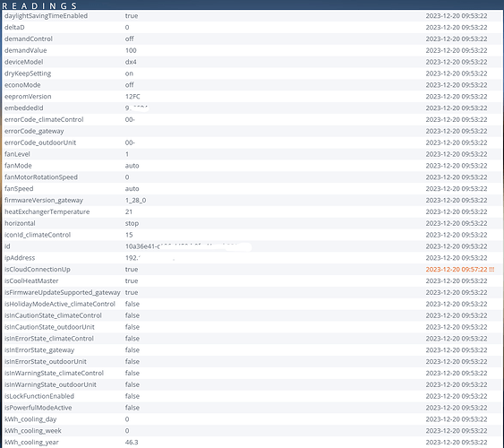Select the eepromVersion value 12FC

(x=132, y=97)
